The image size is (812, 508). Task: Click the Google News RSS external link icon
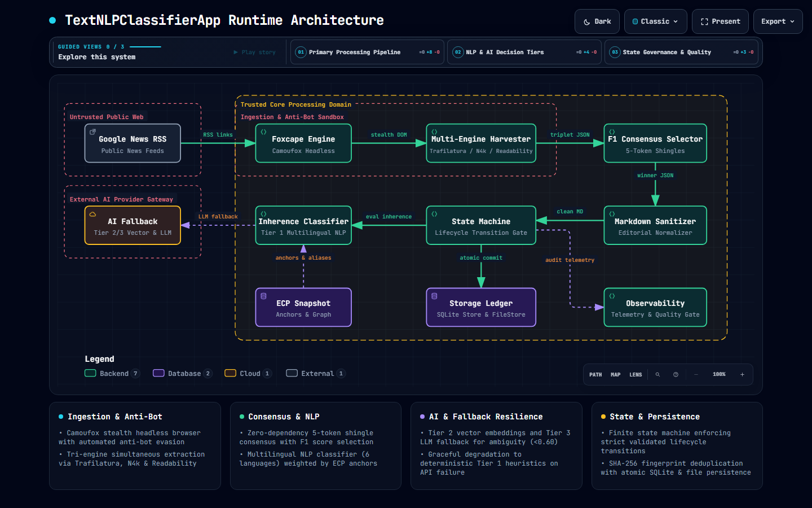click(92, 132)
